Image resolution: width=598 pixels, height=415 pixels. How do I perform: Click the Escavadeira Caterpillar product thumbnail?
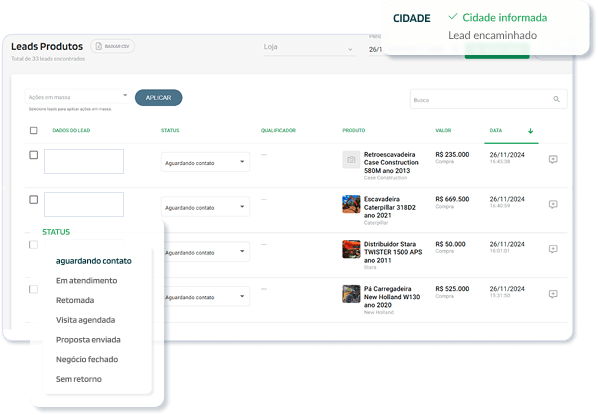pyautogui.click(x=351, y=204)
